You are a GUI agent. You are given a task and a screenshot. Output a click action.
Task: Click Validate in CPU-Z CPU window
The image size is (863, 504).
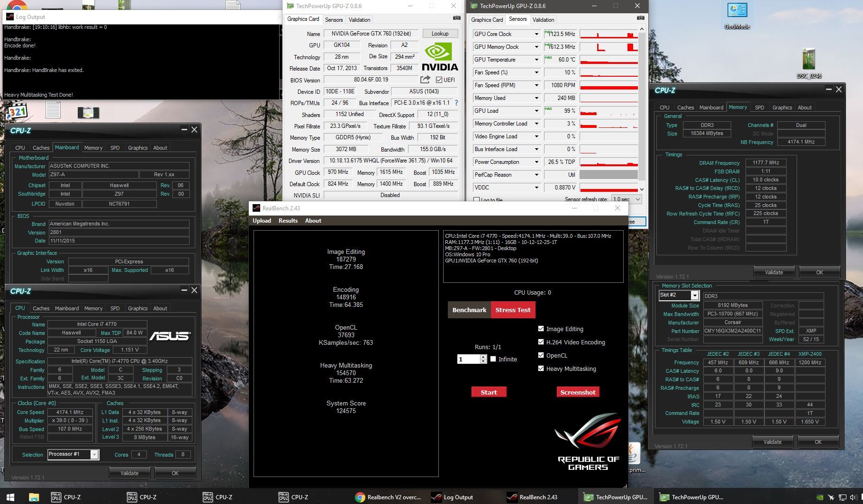coord(129,473)
